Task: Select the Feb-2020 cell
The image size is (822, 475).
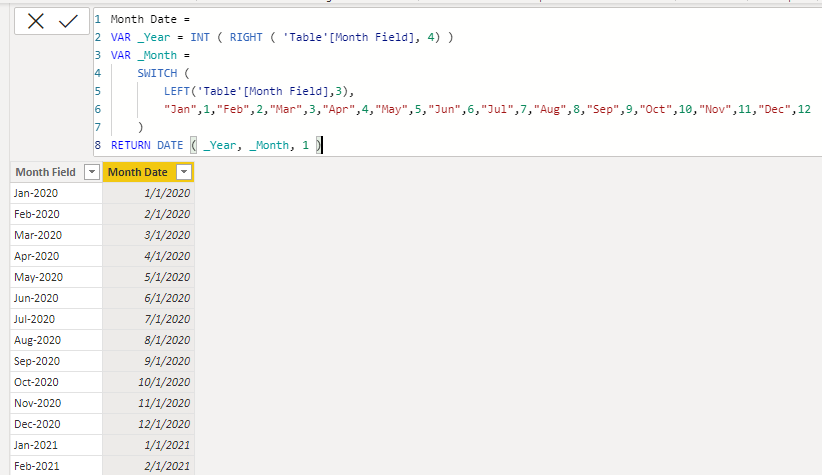Action: click(x=56, y=214)
